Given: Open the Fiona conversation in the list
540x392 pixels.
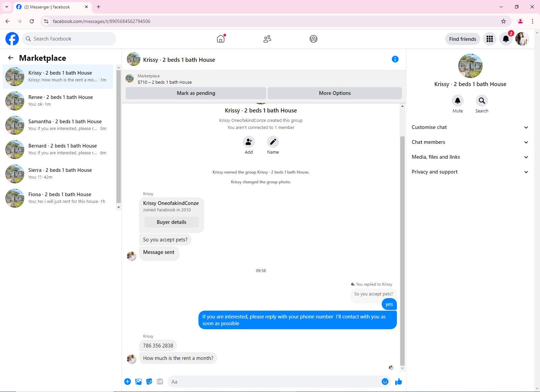Looking at the screenshot, I should click(58, 198).
